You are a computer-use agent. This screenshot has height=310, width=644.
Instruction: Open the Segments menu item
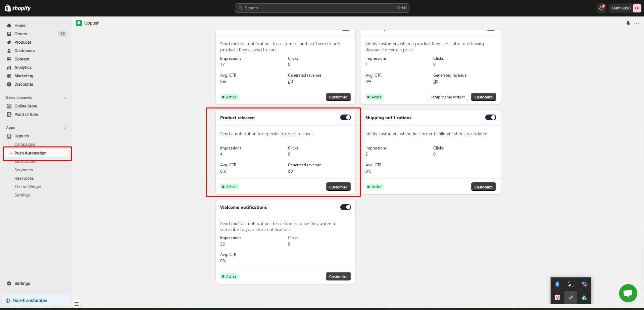23,170
